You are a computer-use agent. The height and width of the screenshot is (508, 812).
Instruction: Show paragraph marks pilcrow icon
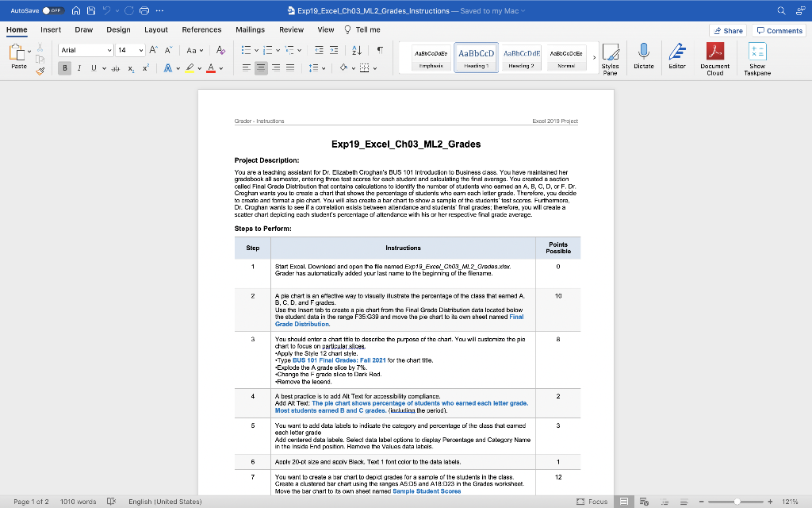click(x=380, y=50)
